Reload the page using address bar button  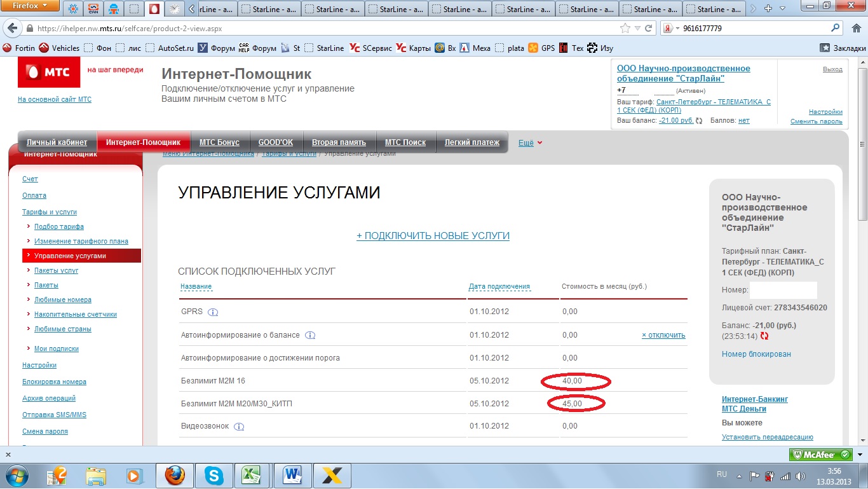coord(649,29)
